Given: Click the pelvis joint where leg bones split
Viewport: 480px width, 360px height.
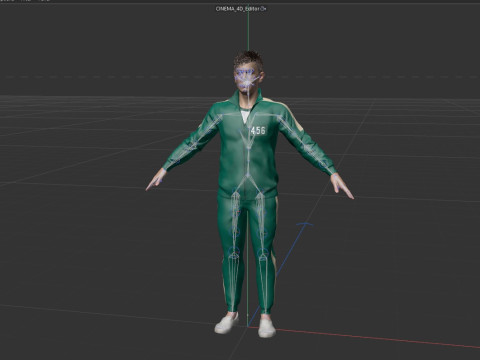Looking at the screenshot, I should tap(248, 176).
